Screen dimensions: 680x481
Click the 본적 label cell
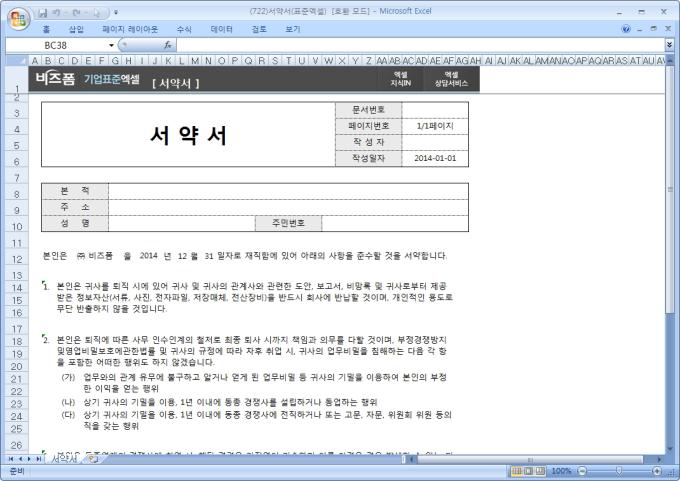75,191
